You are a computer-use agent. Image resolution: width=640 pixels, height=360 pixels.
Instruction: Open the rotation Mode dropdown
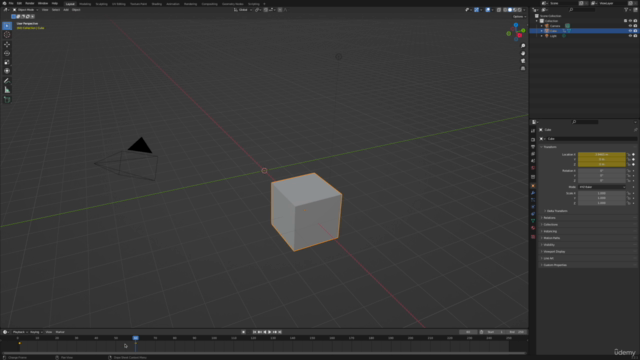point(602,187)
